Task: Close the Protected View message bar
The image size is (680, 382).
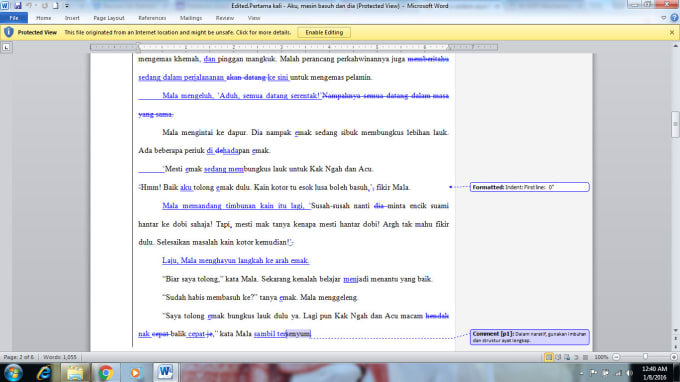Action: click(x=672, y=33)
